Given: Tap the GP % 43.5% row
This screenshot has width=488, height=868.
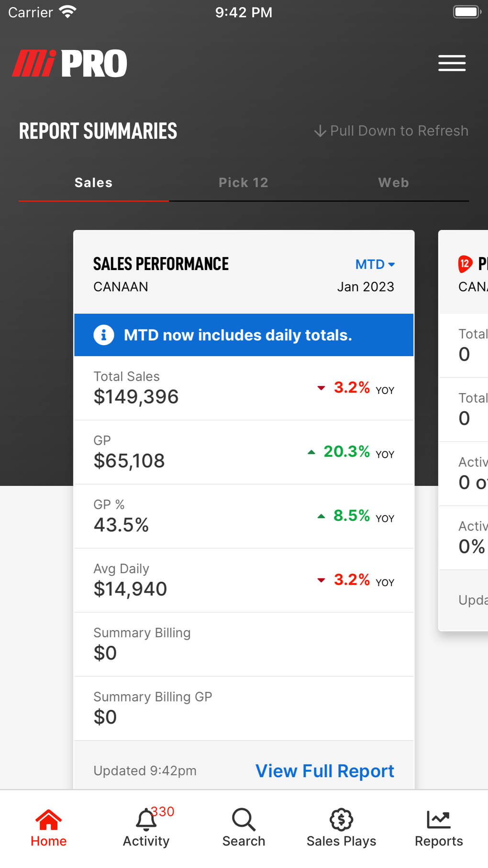Looking at the screenshot, I should tap(244, 516).
